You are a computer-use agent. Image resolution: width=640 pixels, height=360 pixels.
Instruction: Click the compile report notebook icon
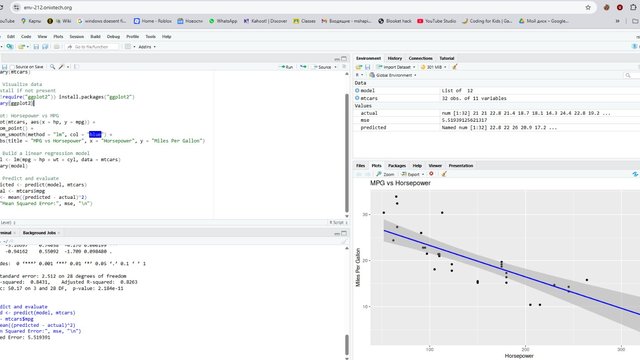(76, 67)
